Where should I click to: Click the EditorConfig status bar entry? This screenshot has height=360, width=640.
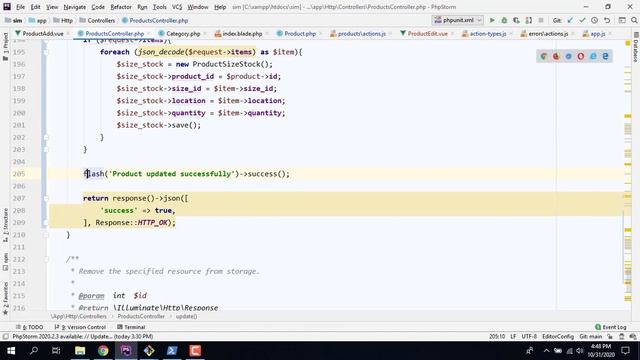click(x=558, y=337)
